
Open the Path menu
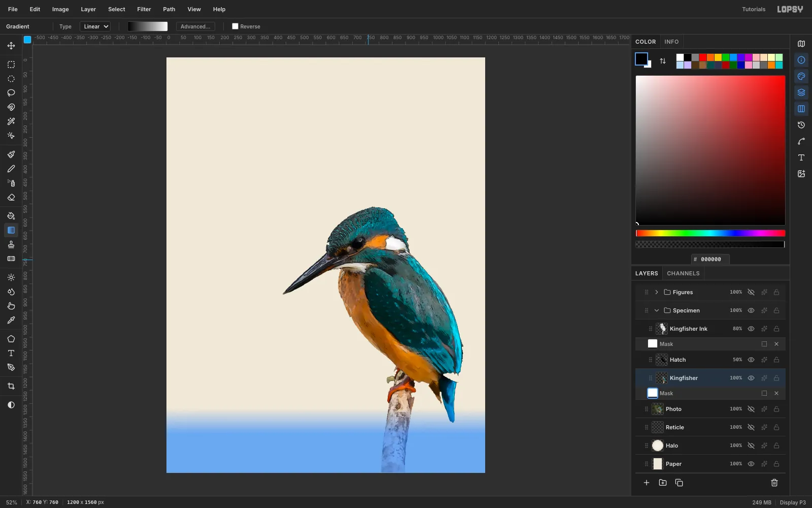point(169,9)
